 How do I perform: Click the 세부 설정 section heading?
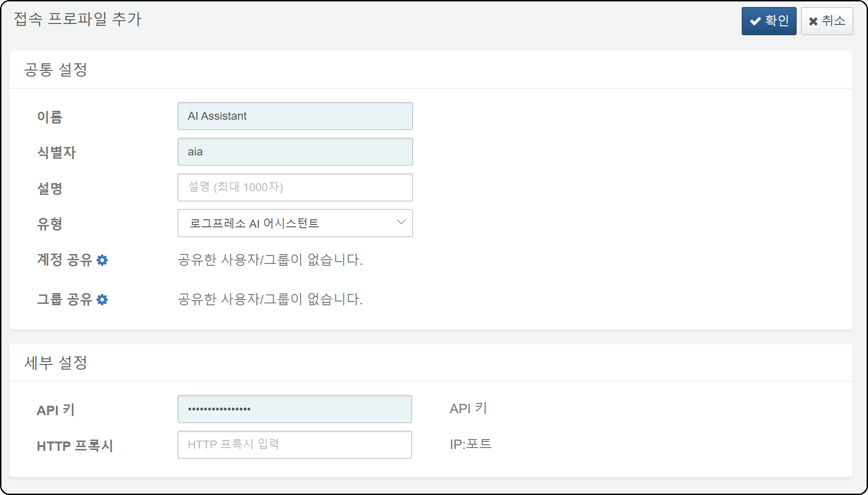point(55,363)
